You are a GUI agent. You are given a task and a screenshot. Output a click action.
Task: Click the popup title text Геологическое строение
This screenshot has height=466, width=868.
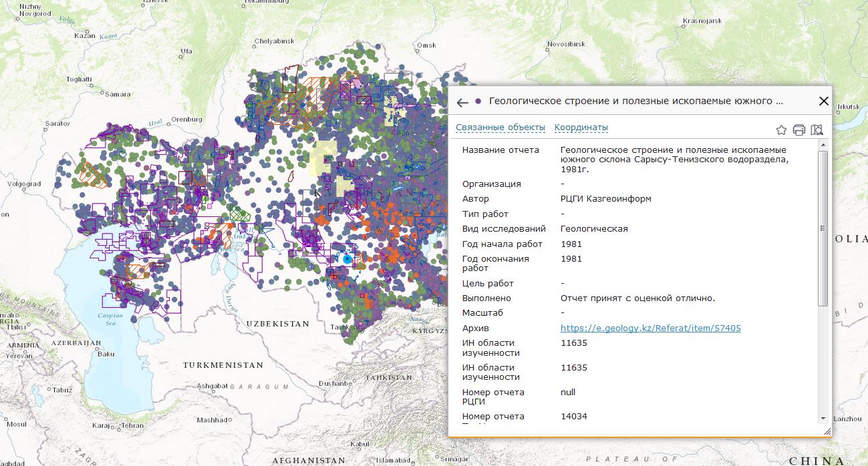635,101
